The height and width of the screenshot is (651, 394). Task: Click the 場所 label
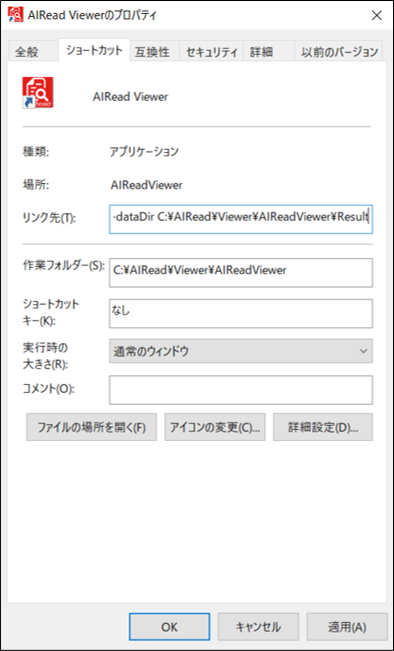pyautogui.click(x=36, y=185)
